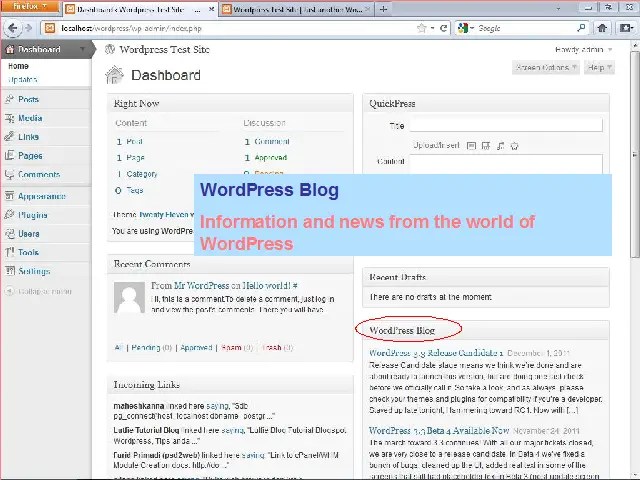The image size is (640, 480).
Task: Switch to Dashboard Wordpress Test Site tab
Action: click(x=140, y=9)
